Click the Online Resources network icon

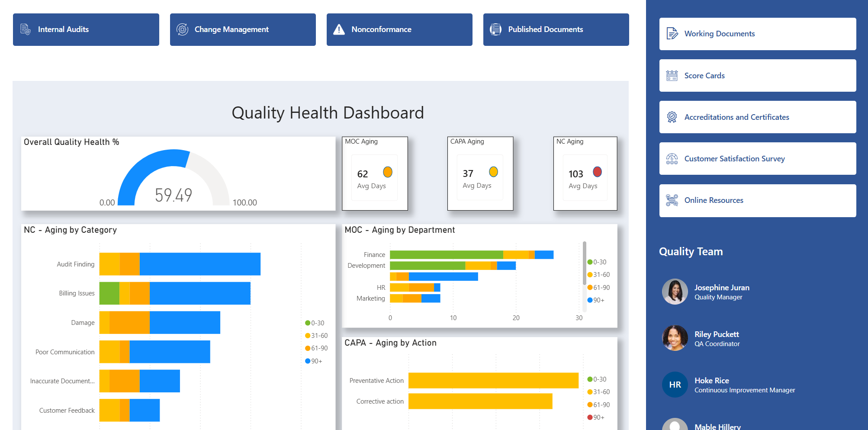(671, 200)
